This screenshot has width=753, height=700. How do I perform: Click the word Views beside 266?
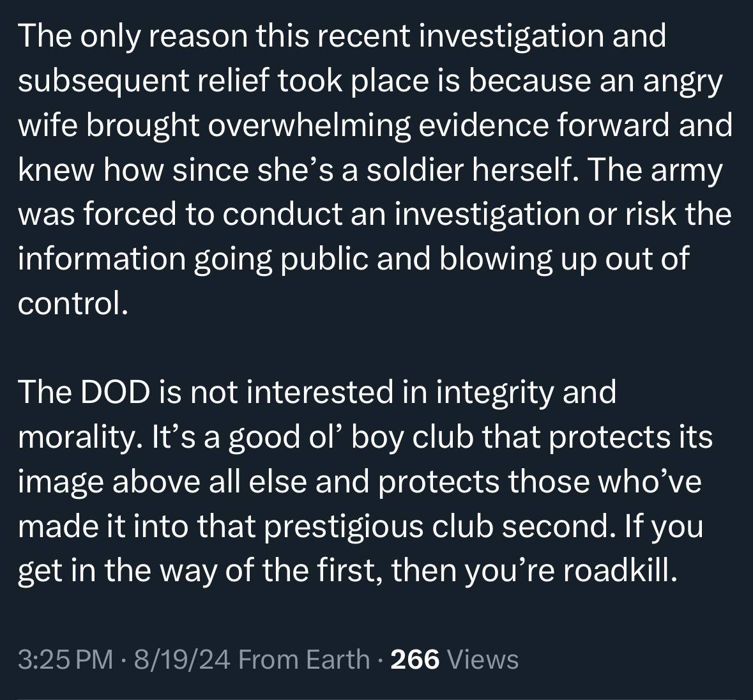point(483,659)
